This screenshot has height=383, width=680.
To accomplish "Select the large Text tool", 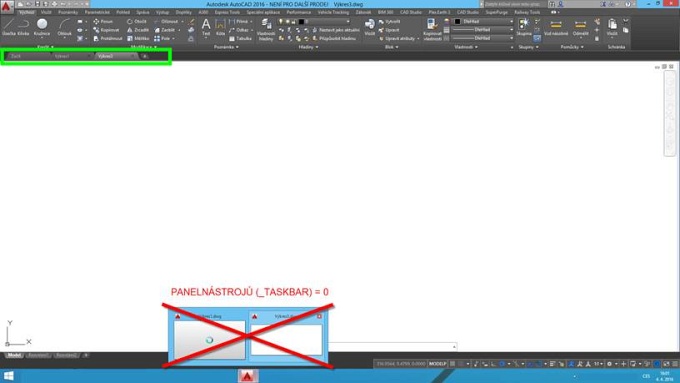I will coord(206,27).
